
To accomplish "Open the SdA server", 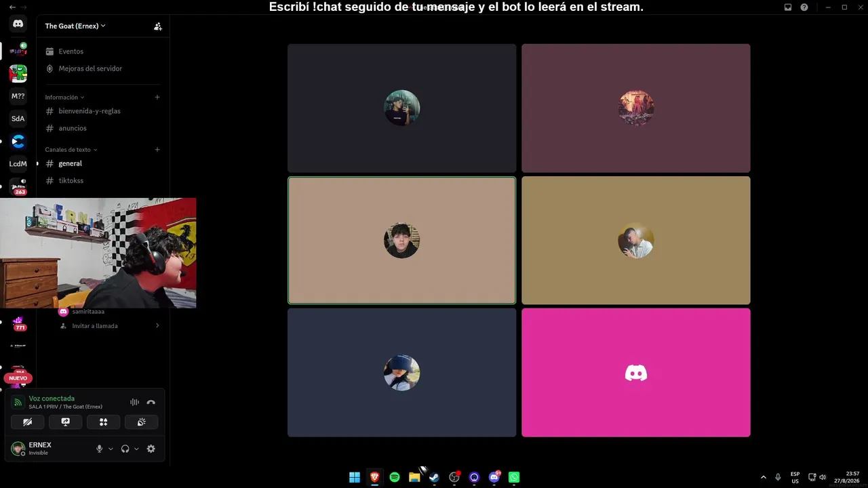I will (18, 119).
